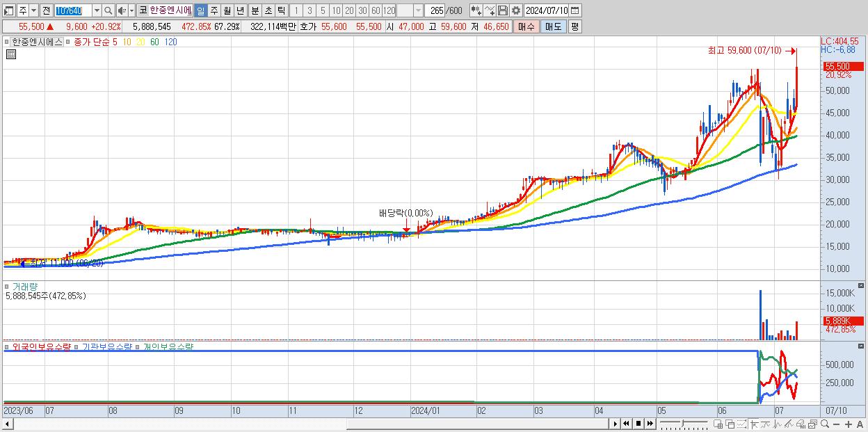
Task: Open the interval dropdown after 120 button
Action: coord(417,10)
